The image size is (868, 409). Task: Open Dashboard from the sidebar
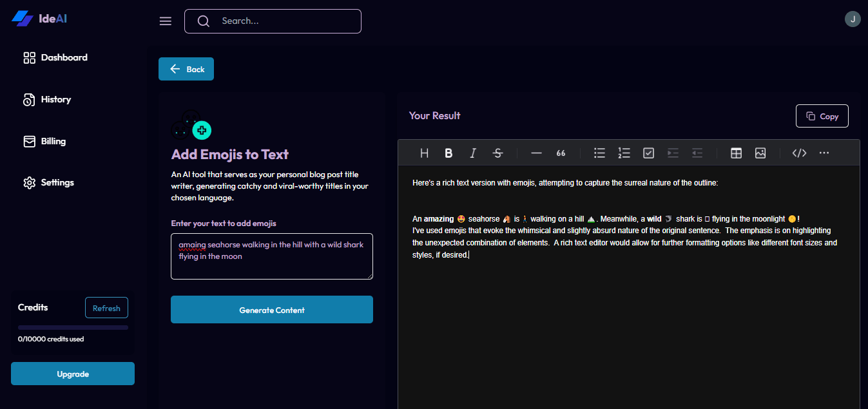(x=55, y=57)
